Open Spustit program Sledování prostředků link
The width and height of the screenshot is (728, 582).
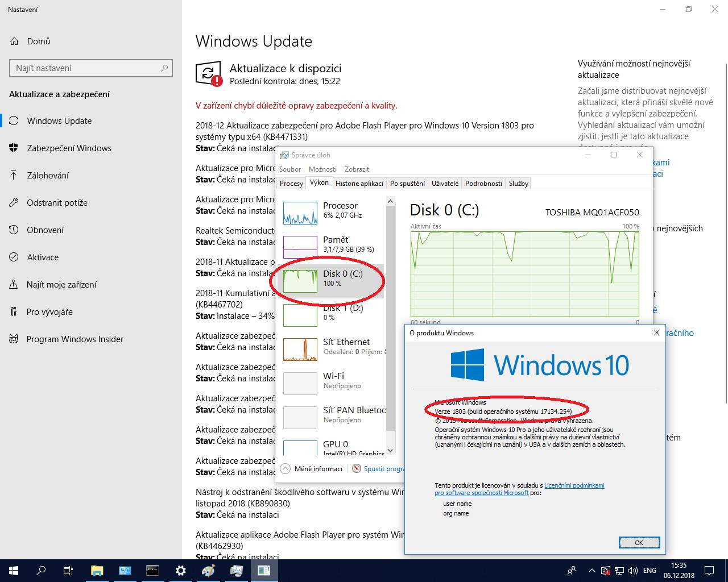pyautogui.click(x=379, y=469)
